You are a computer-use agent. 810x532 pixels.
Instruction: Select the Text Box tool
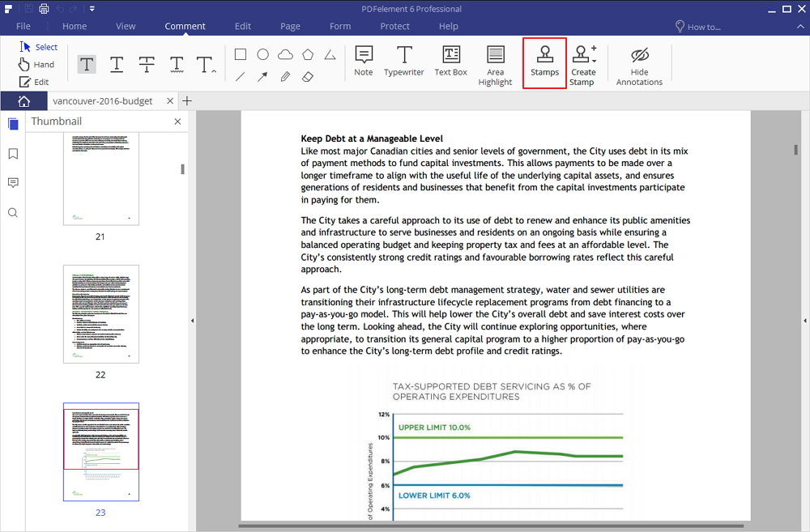pos(449,63)
